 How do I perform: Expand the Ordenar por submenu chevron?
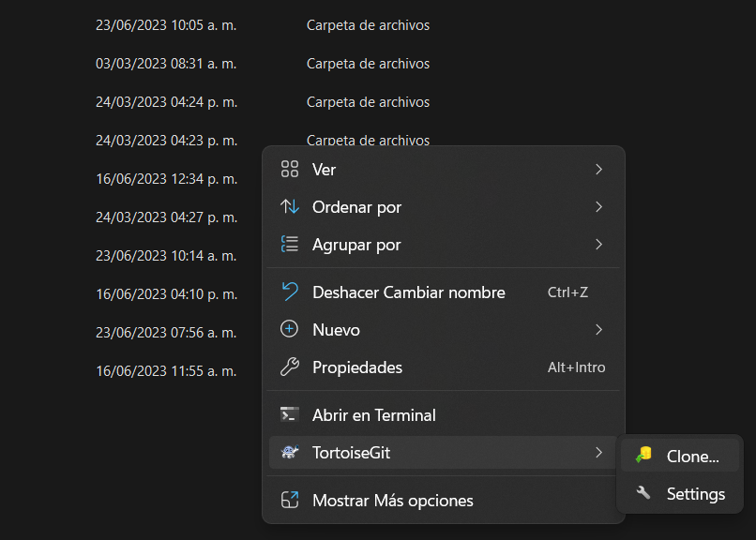[x=598, y=207]
